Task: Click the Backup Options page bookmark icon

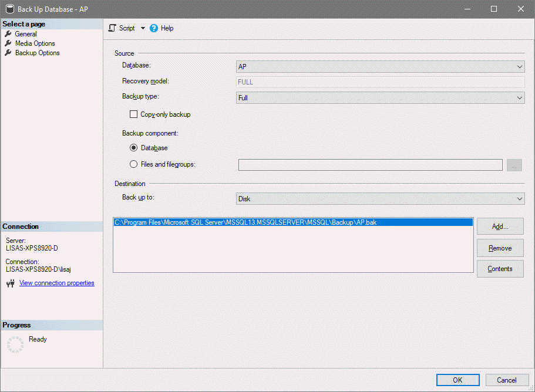Action: pyautogui.click(x=7, y=52)
